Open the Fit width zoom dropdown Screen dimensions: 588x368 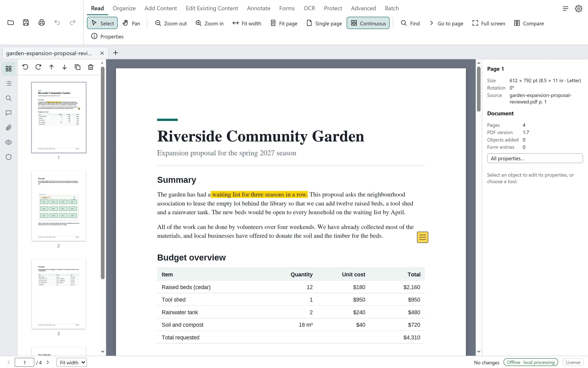72,362
